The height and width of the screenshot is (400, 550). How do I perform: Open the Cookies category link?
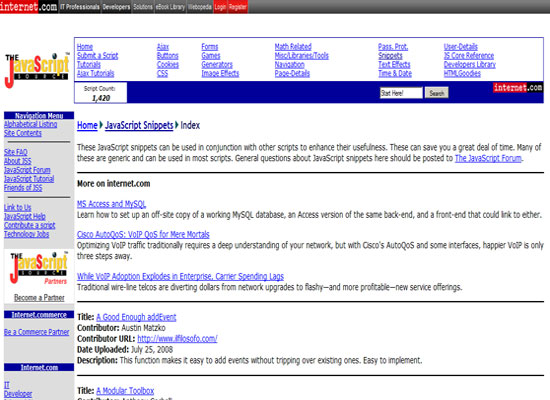(x=168, y=65)
